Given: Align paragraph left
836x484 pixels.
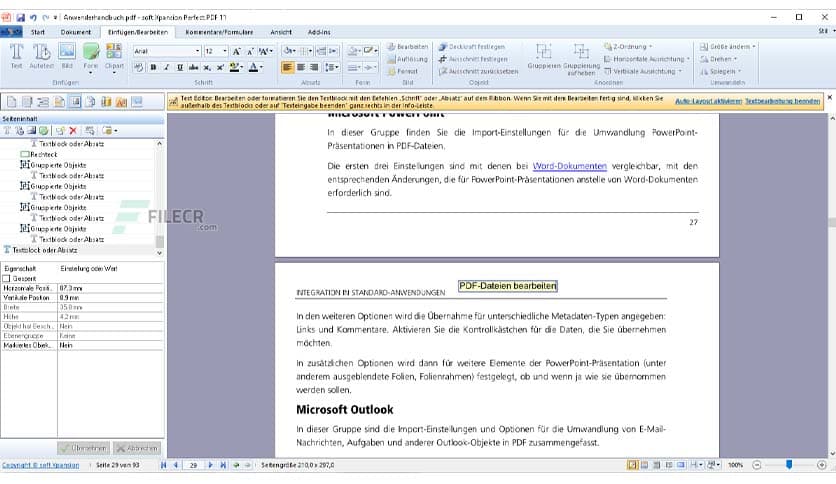Looking at the screenshot, I should point(287,67).
